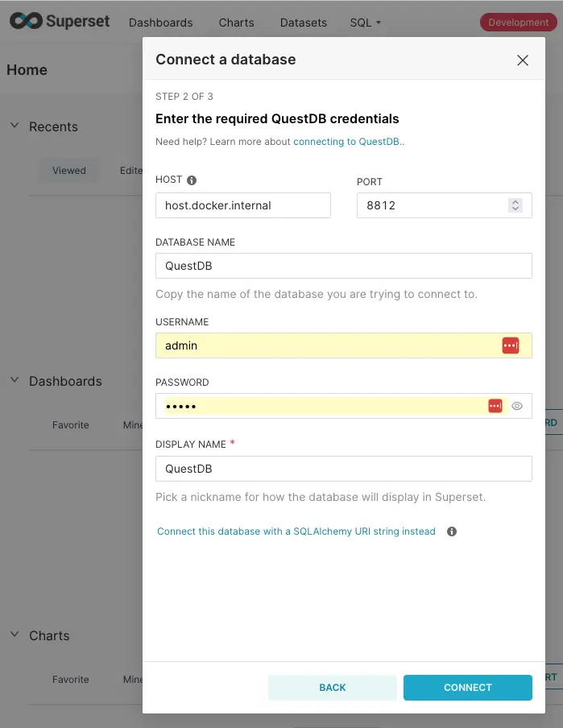Click the red badge in the USERNAME field

click(511, 345)
